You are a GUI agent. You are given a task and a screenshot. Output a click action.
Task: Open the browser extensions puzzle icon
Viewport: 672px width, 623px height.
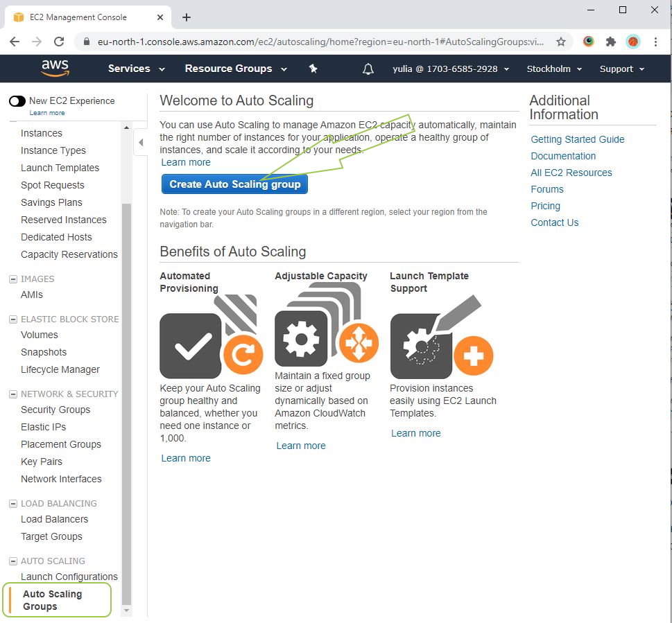[x=611, y=42]
